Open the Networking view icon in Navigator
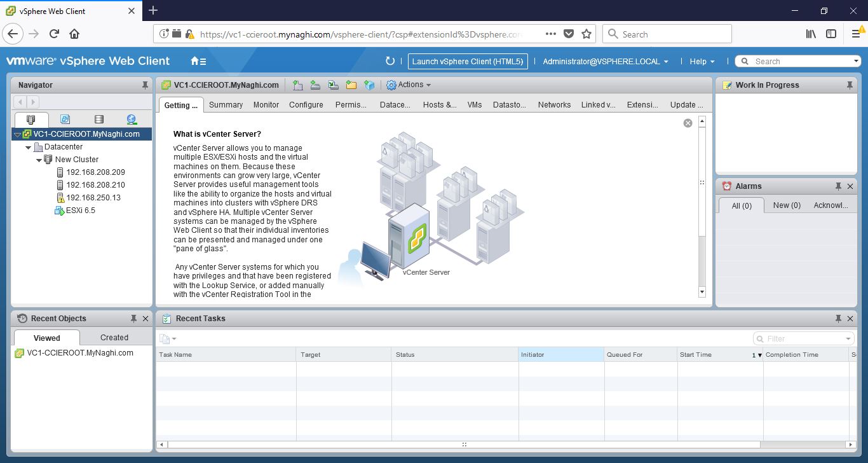Image resolution: width=868 pixels, height=463 pixels. click(x=132, y=120)
